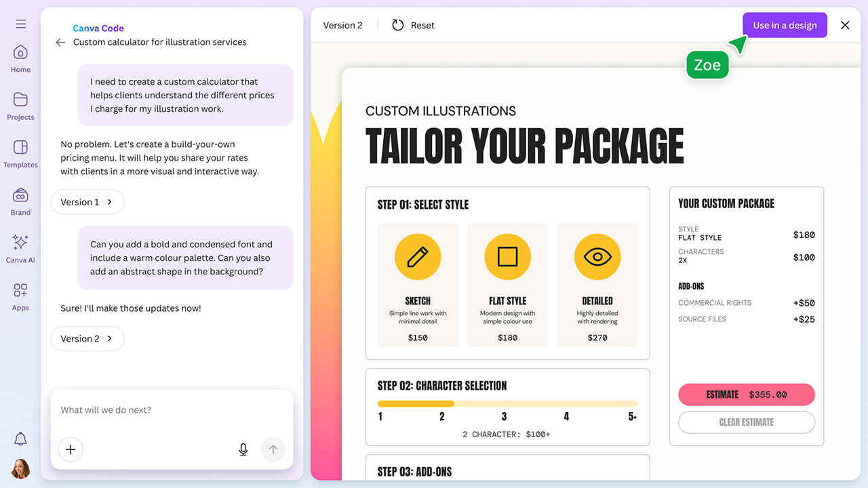The image size is (868, 488).
Task: Click 'Simple line work with minimal detail' description
Action: tap(418, 317)
